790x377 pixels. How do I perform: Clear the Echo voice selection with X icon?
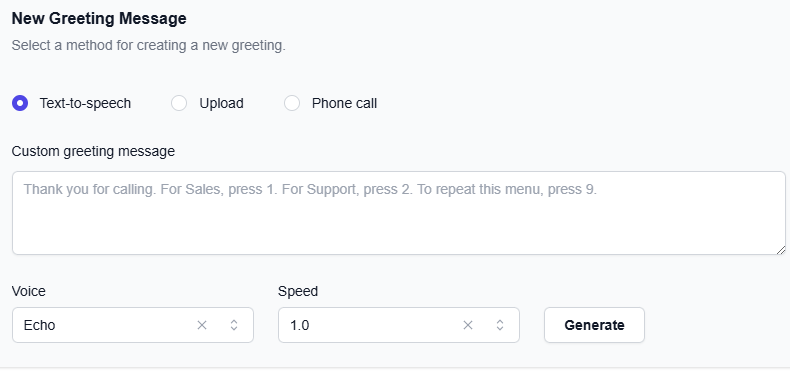tap(202, 325)
